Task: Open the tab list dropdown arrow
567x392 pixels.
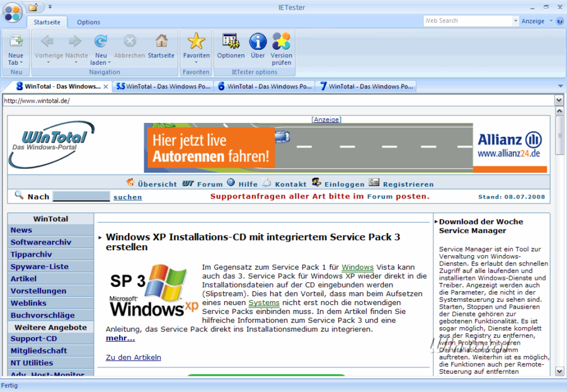Action: 560,86
